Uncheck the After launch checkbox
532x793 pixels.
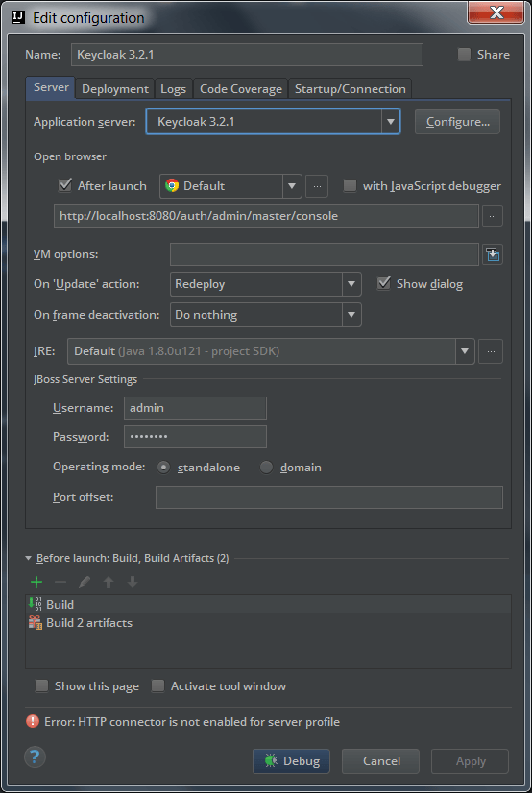coord(64,185)
